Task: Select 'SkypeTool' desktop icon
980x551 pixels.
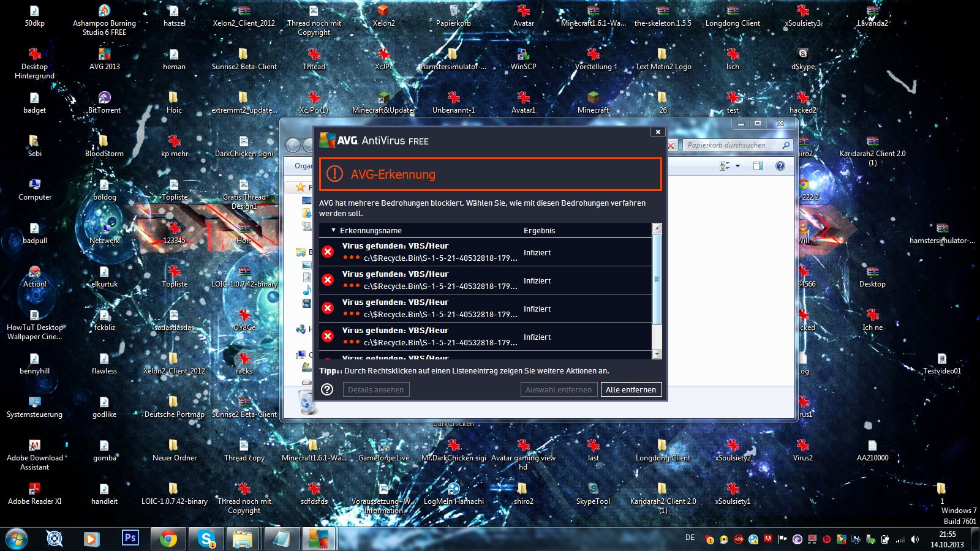Action: (594, 493)
